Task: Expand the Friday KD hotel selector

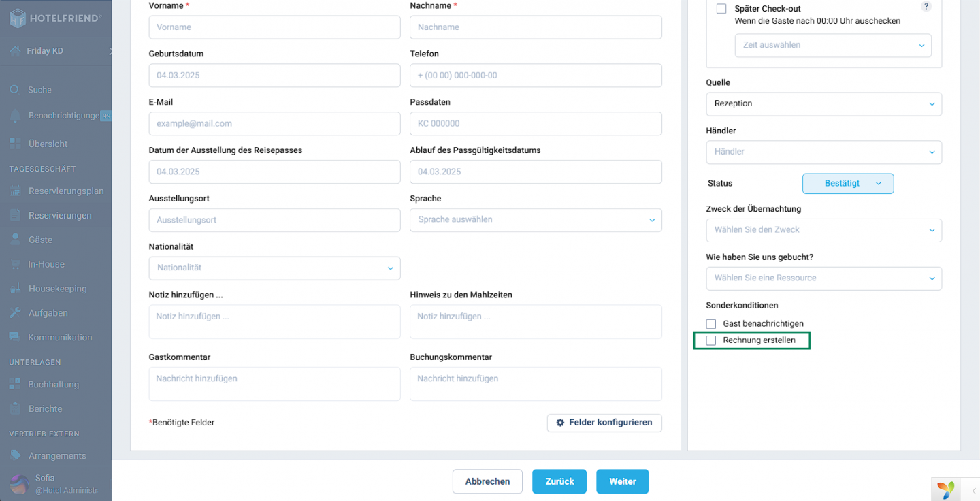Action: 110,51
